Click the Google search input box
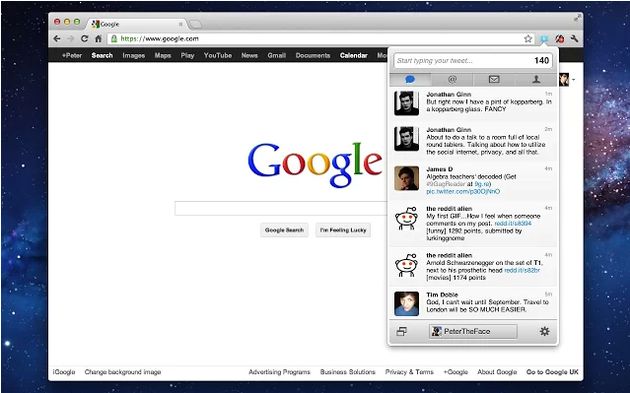The image size is (630, 393). 281,209
